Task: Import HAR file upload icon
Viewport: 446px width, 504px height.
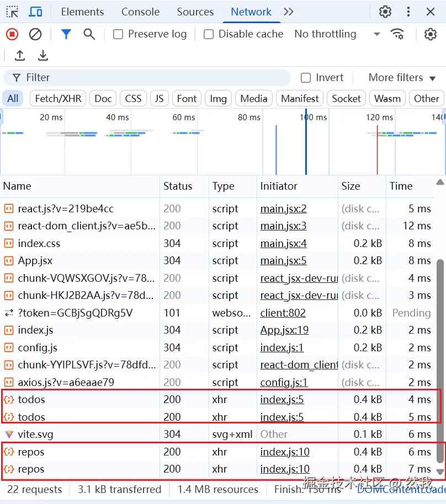Action: click(x=20, y=55)
